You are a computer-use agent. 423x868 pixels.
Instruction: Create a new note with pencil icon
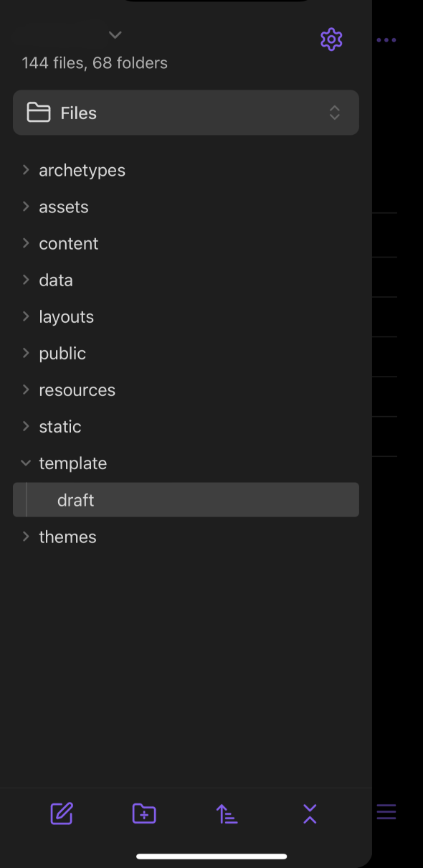[62, 813]
